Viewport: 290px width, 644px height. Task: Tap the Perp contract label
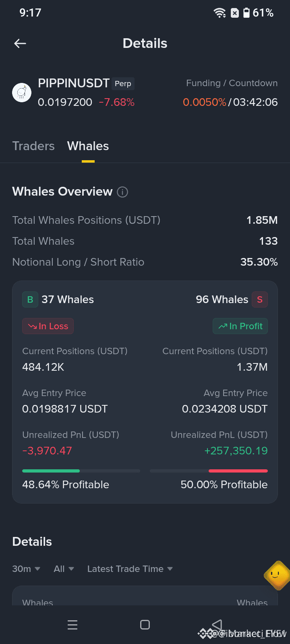pos(123,84)
